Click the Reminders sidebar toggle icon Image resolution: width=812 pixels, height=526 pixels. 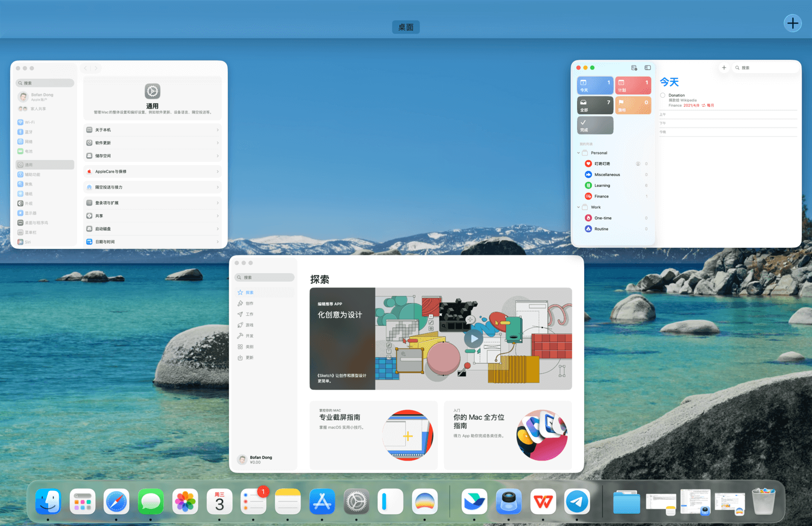coord(648,68)
